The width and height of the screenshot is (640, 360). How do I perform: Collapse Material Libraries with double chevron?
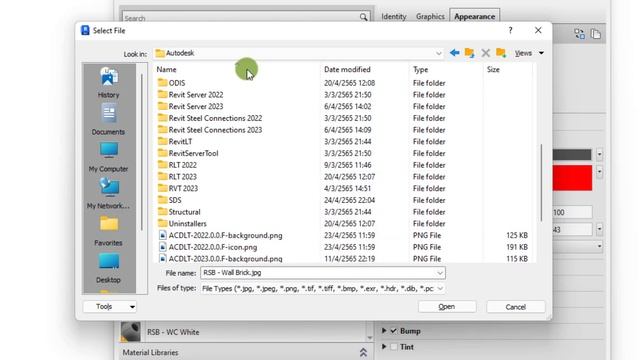pyautogui.click(x=363, y=353)
